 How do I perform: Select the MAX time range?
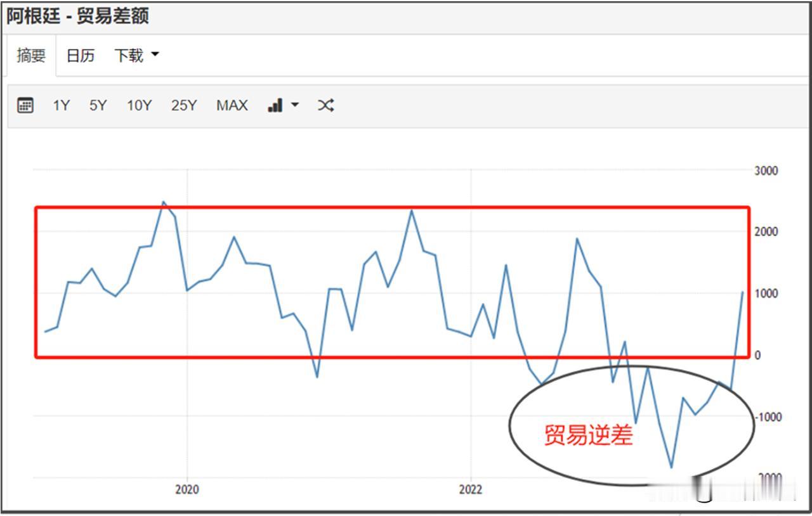point(232,105)
